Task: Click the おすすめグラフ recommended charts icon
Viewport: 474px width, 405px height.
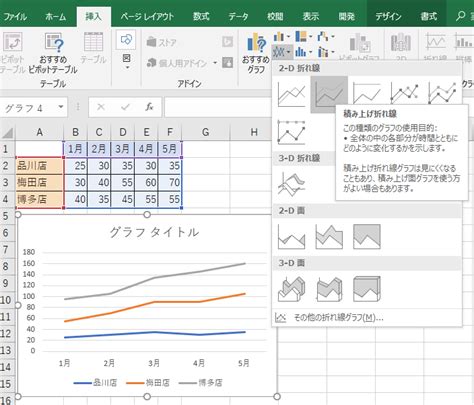Action: [x=256, y=53]
